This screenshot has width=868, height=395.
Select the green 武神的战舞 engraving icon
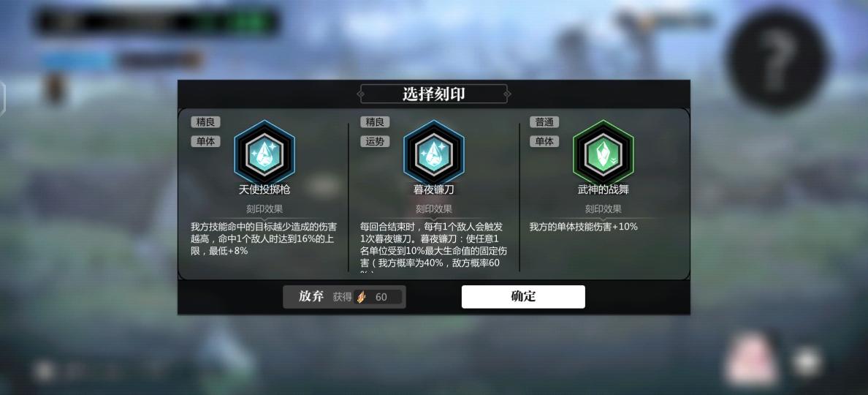click(604, 151)
